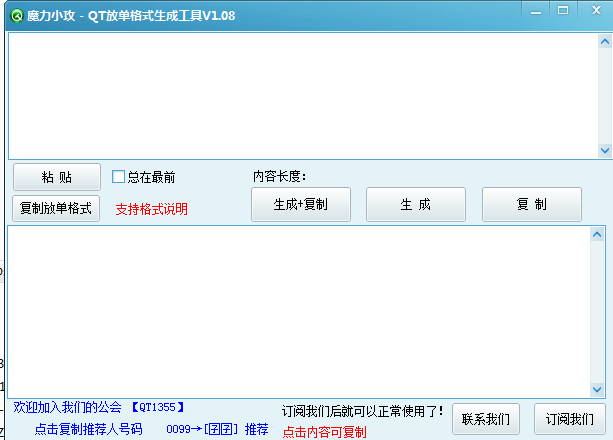Click the upper text area scroll-up arrow

point(605,41)
